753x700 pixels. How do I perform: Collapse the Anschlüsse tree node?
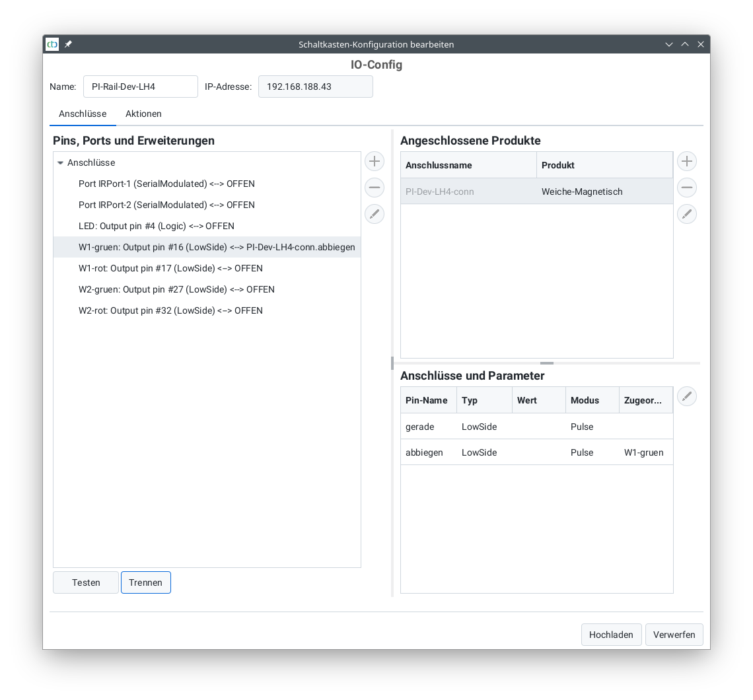61,163
